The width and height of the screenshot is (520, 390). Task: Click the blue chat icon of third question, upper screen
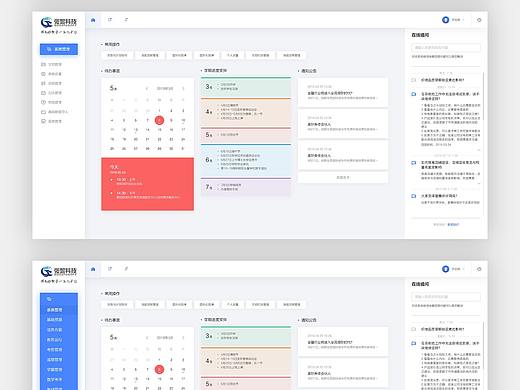pyautogui.click(x=414, y=163)
